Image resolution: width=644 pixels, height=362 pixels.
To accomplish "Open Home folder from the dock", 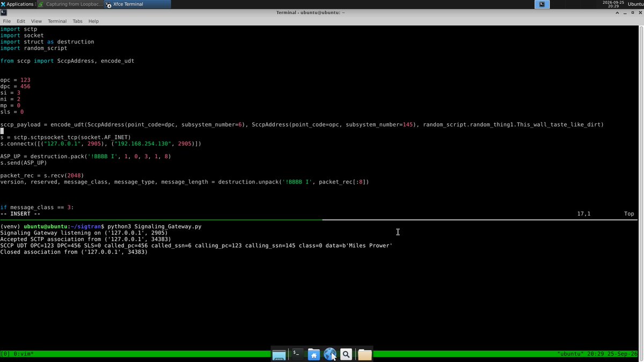I will click(314, 354).
